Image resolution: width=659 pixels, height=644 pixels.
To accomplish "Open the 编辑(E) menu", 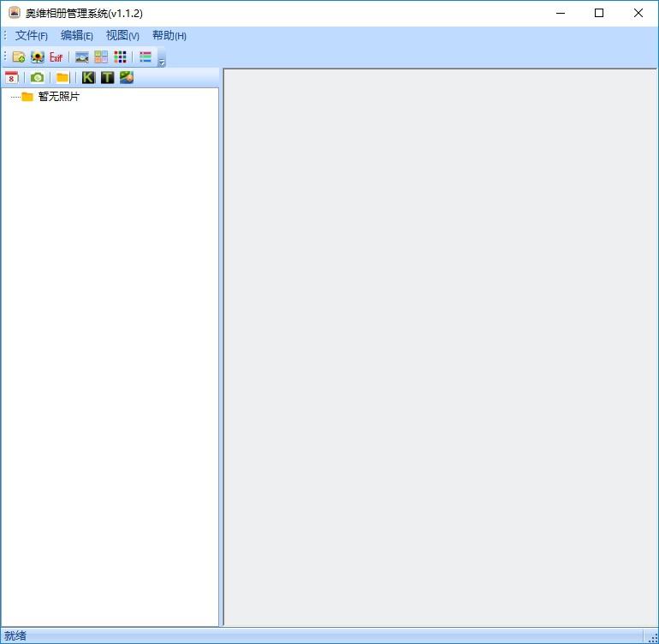I will tap(76, 35).
